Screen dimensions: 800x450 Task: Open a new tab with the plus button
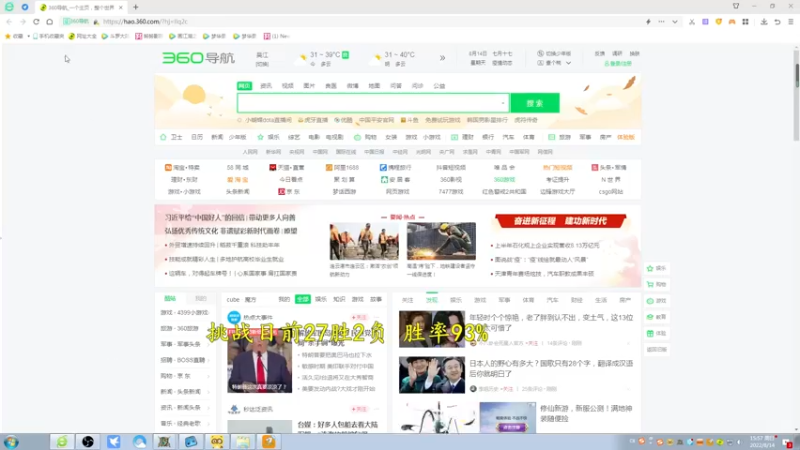point(136,7)
